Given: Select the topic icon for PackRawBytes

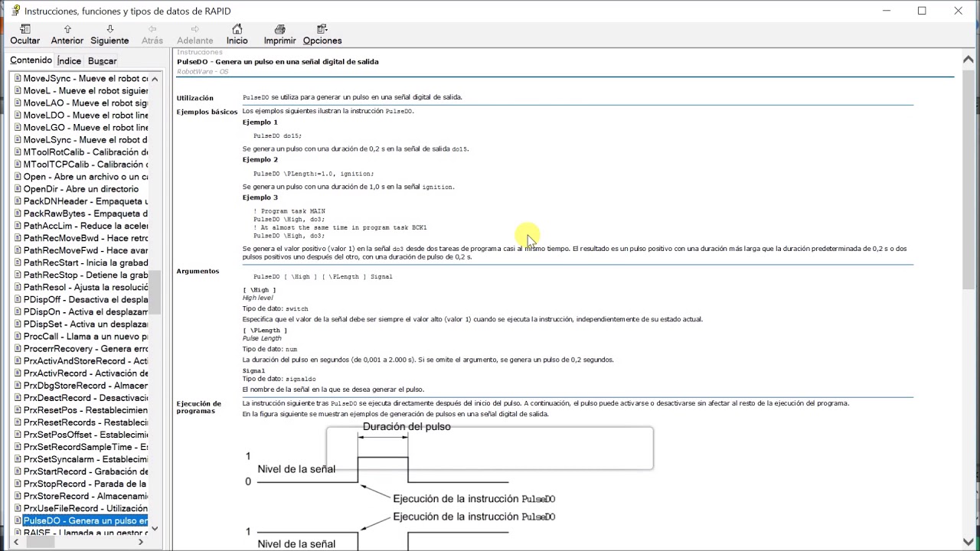Looking at the screenshot, I should 17,214.
